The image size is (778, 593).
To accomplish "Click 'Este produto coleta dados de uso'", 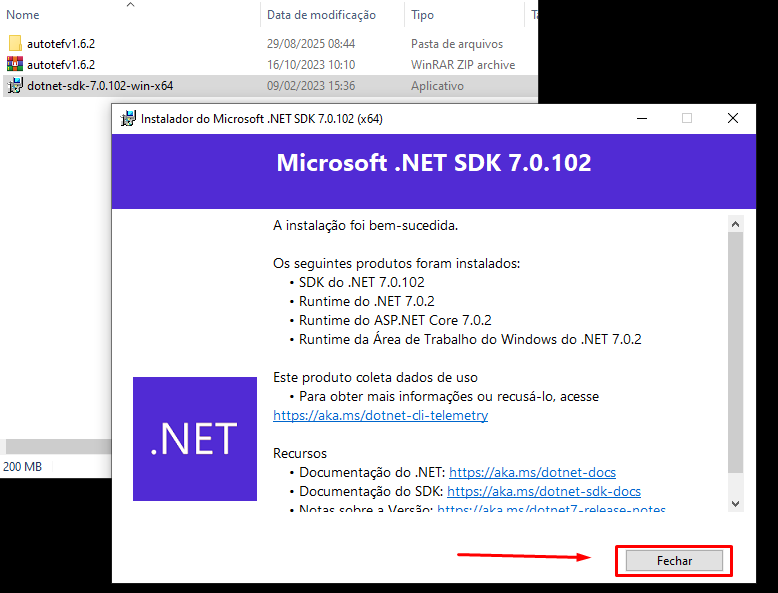I will pyautogui.click(x=375, y=377).
